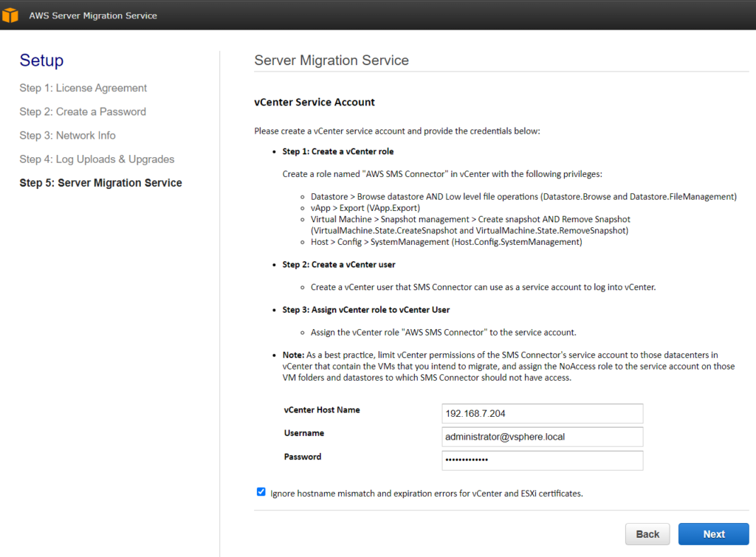The width and height of the screenshot is (756, 557).
Task: Click the 'Virtual Machine > Snapshot management' line
Action: coord(470,225)
